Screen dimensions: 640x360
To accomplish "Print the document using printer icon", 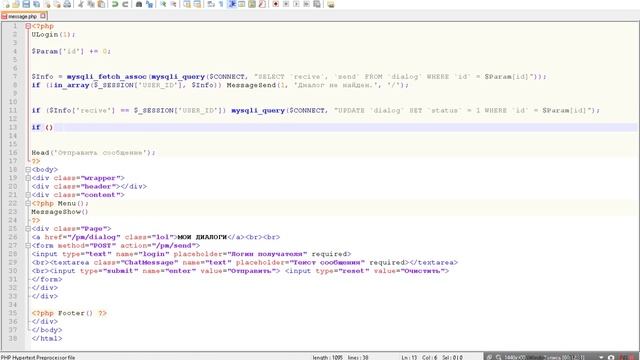I will tap(67, 4).
